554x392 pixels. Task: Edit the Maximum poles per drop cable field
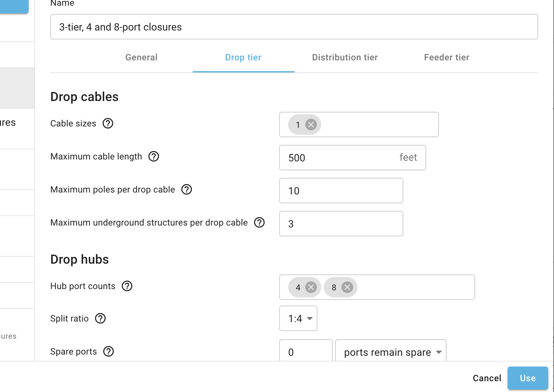341,191
